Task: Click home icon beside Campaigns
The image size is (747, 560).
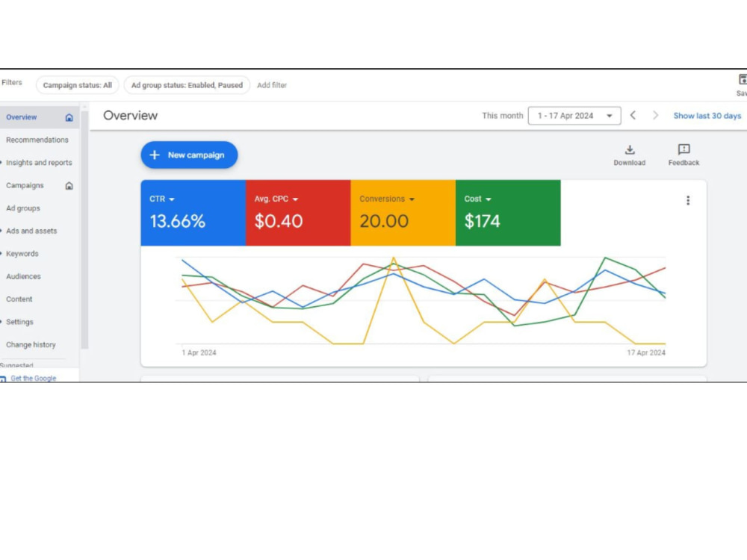Action: click(x=69, y=186)
